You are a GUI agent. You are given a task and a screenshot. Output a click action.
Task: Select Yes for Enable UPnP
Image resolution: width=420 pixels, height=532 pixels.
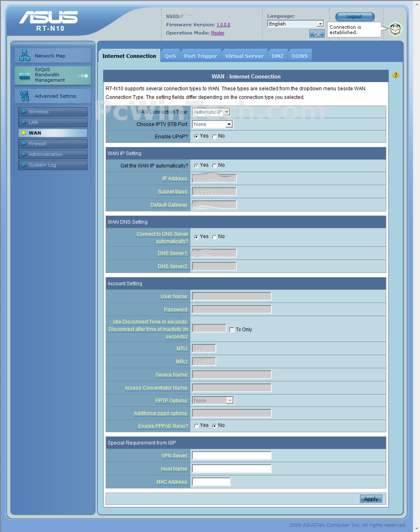196,136
